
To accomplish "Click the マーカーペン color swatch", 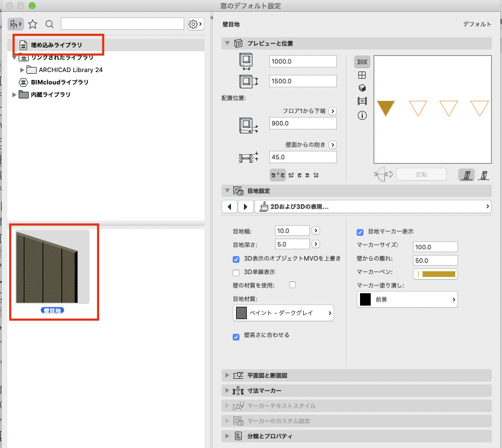I will [x=436, y=274].
